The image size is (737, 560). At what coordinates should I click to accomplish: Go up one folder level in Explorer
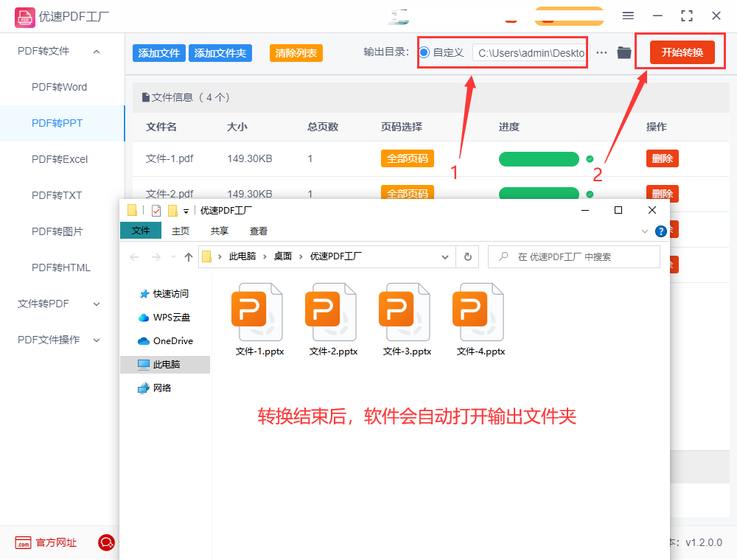coord(189,257)
